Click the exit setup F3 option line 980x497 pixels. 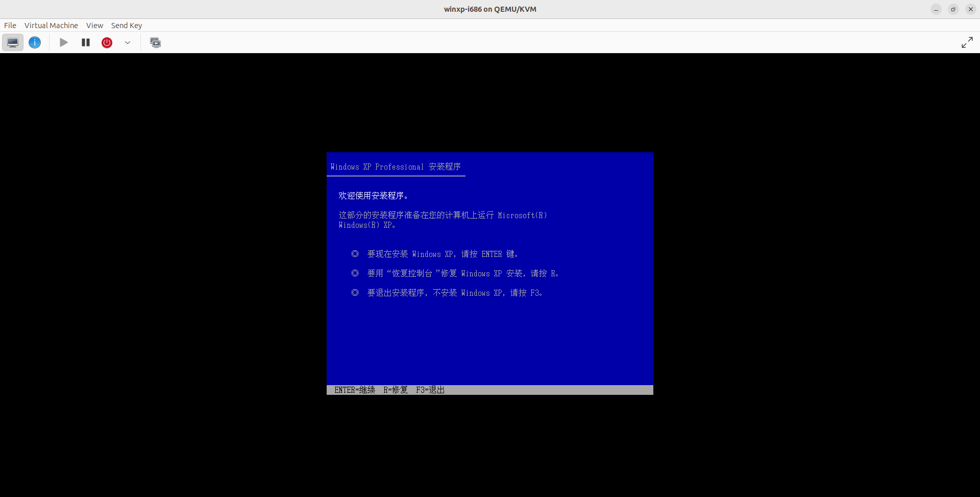coord(455,293)
